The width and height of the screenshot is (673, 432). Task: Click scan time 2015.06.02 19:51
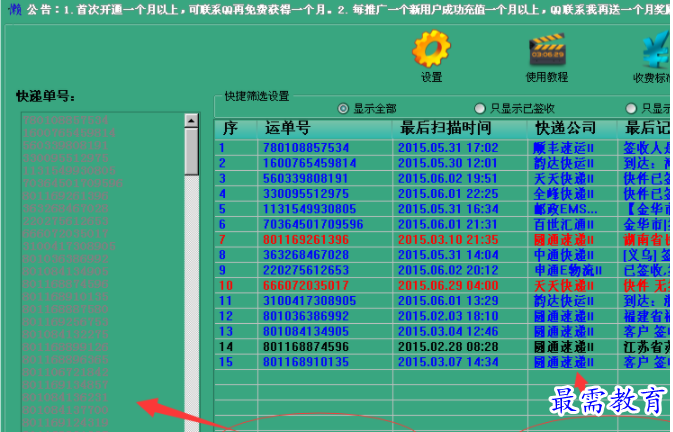[x=448, y=178]
